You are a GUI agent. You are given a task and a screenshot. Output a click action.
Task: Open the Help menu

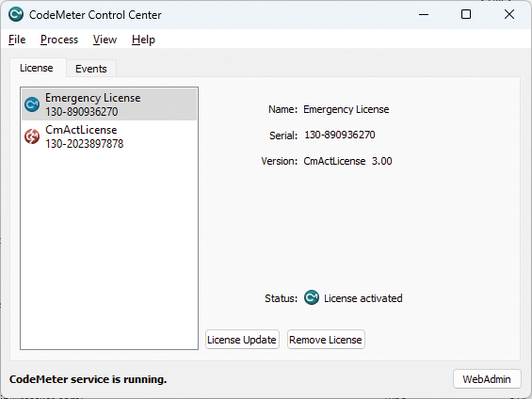(143, 40)
